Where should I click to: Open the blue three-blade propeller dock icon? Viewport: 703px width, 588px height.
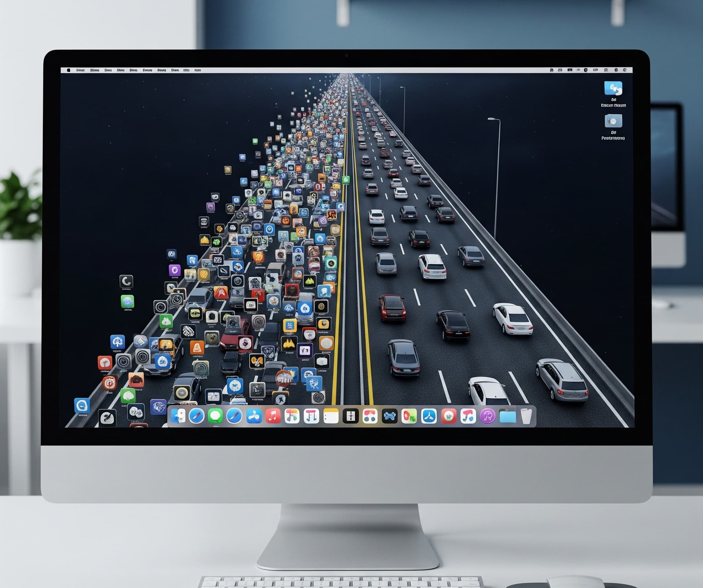pos(254,416)
